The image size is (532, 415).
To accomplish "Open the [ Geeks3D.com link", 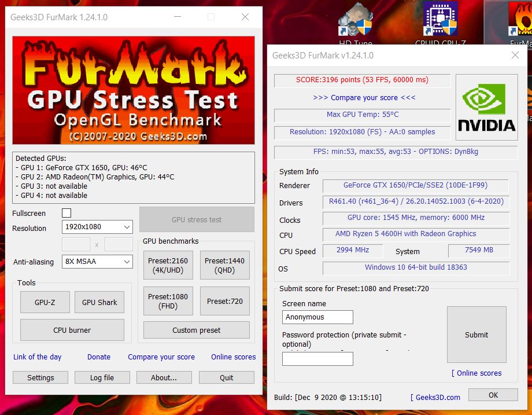I will point(435,397).
